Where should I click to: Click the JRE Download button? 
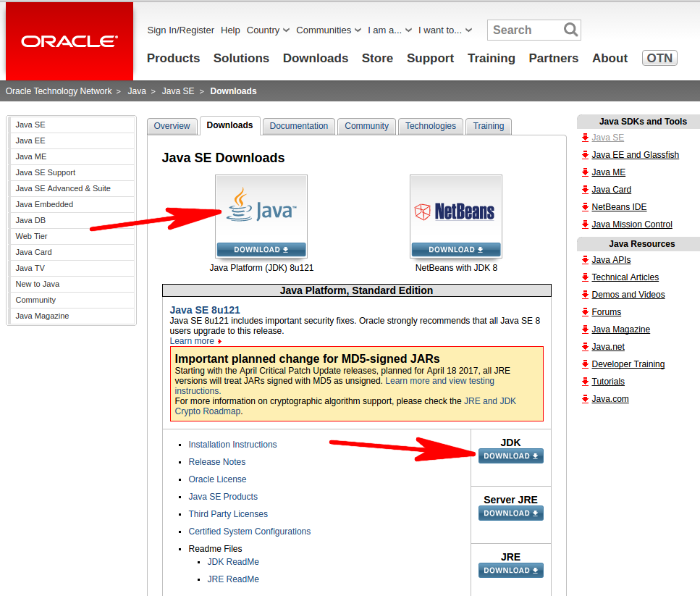click(511, 570)
